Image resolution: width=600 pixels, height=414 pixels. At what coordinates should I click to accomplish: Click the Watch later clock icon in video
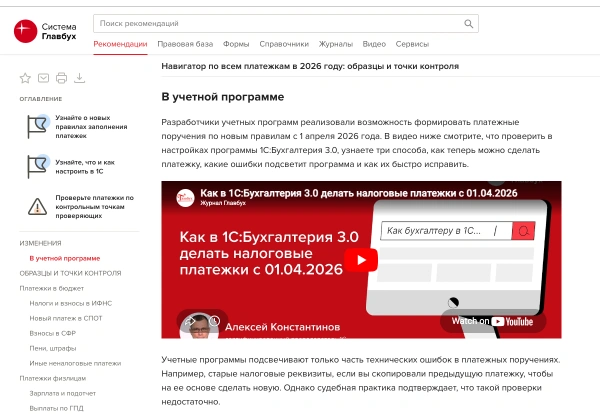(x=214, y=321)
